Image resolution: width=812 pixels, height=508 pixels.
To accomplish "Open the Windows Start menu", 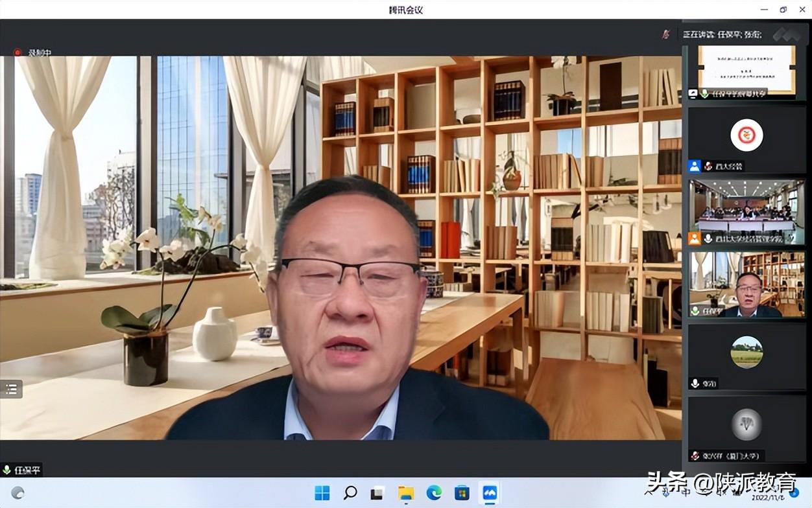I will tap(322, 493).
